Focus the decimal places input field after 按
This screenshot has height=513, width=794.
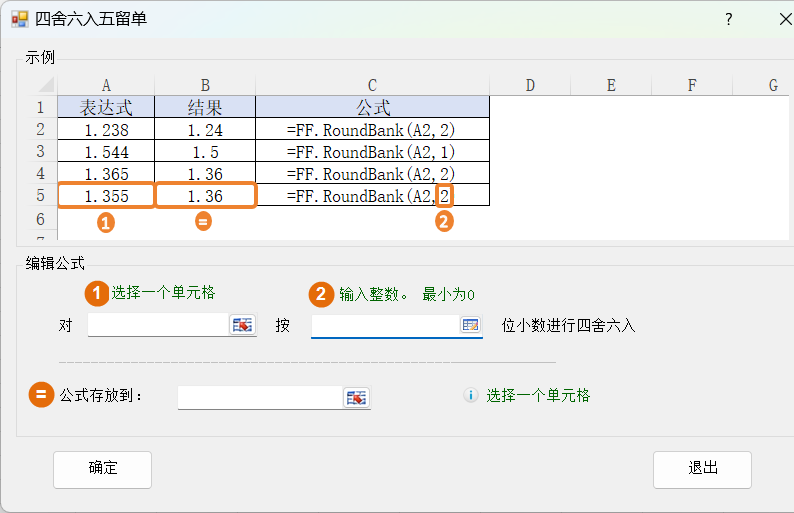tap(384, 325)
